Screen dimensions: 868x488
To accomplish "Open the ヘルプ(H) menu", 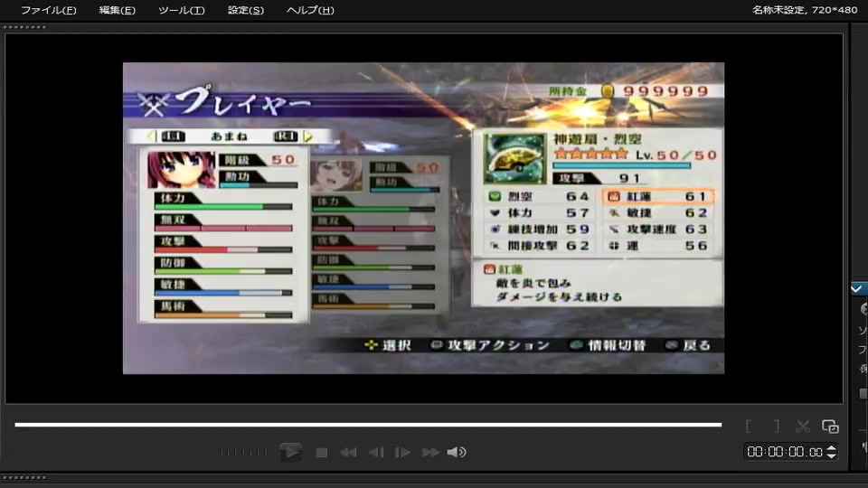I will click(x=310, y=10).
